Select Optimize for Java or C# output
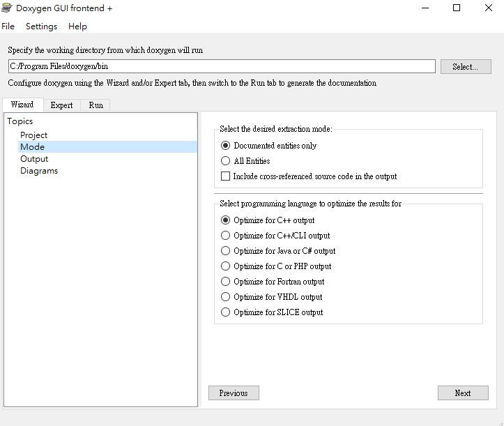Viewport: 504px width, 426px height. (x=278, y=251)
